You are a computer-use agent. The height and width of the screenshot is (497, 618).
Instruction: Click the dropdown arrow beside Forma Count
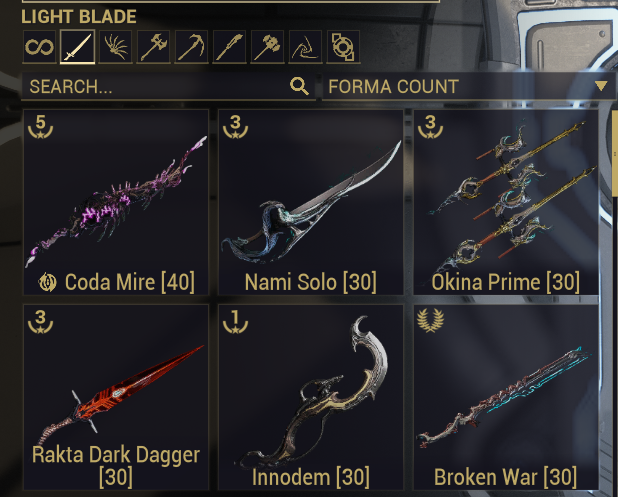601,86
